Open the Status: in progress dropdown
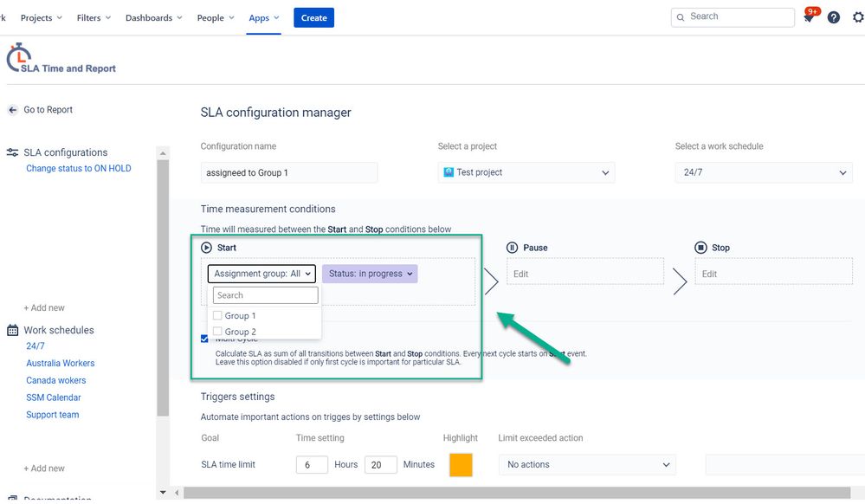This screenshot has height=504, width=865. (370, 274)
